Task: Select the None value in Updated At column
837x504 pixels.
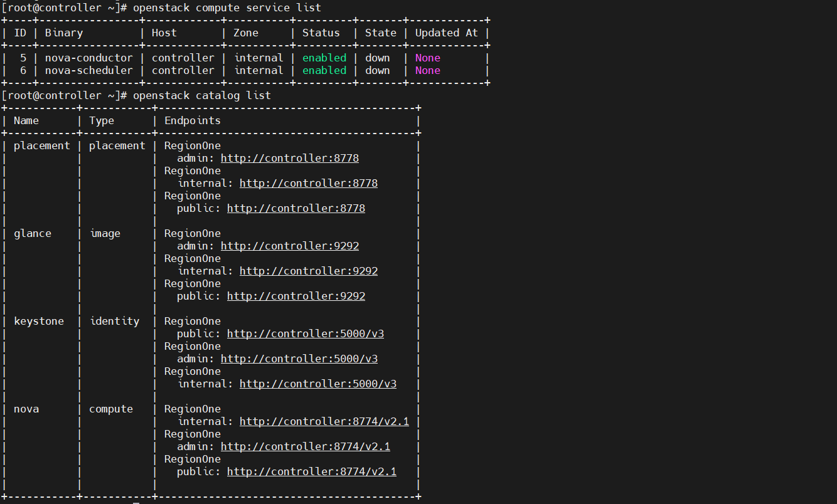Action: pyautogui.click(x=427, y=57)
